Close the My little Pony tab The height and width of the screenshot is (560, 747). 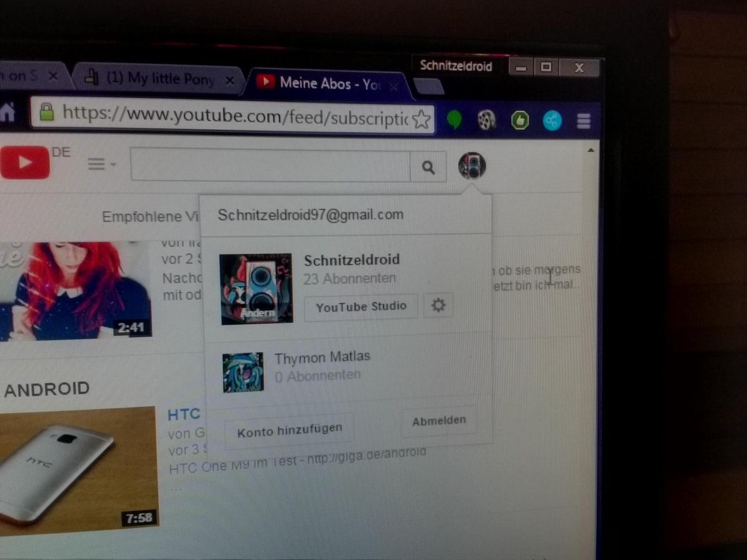click(x=229, y=80)
